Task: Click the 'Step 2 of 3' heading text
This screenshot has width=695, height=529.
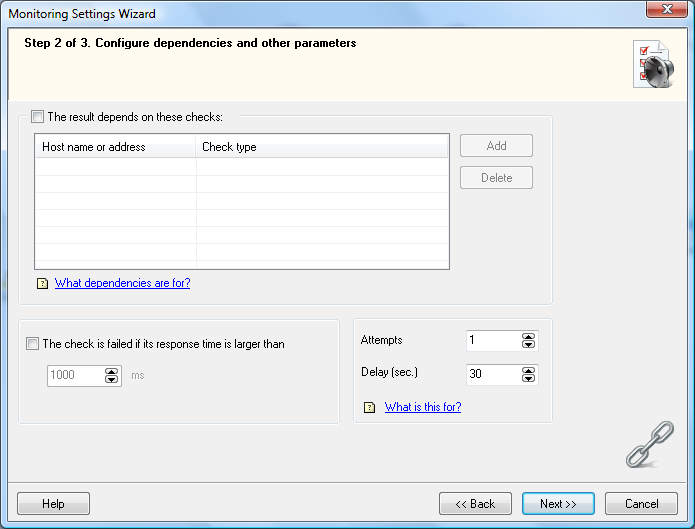Action: 190,43
